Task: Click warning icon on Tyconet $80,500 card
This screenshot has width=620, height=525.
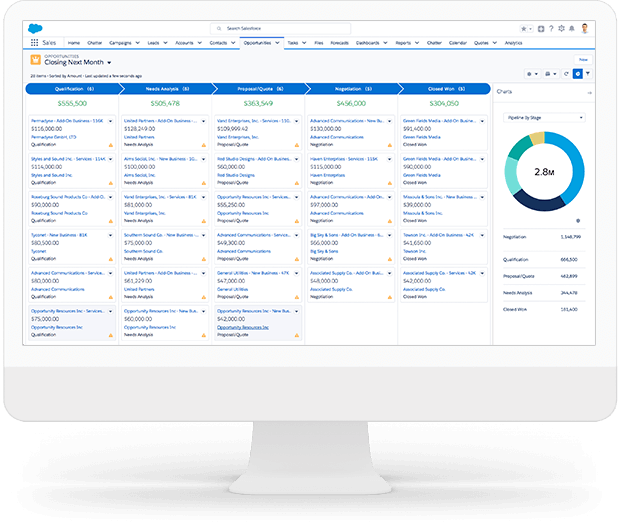Action: (x=111, y=259)
